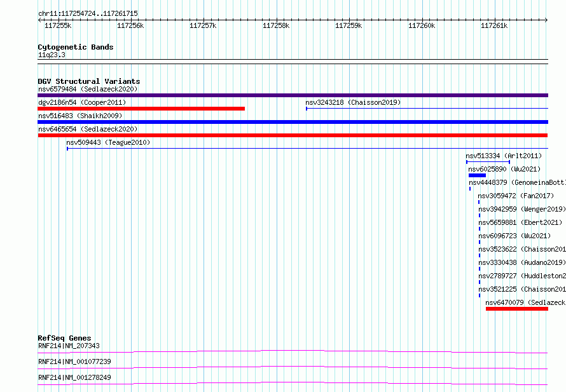Click the nsv3243218 (Chaisson2019) variant line

(x=427, y=108)
